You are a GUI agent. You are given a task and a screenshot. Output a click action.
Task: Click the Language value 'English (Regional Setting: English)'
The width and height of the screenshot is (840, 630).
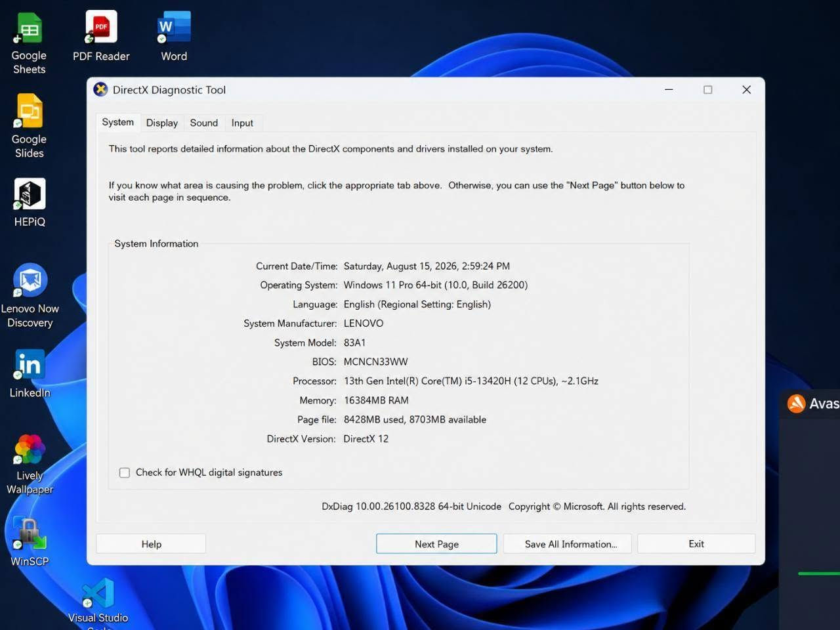click(x=417, y=304)
